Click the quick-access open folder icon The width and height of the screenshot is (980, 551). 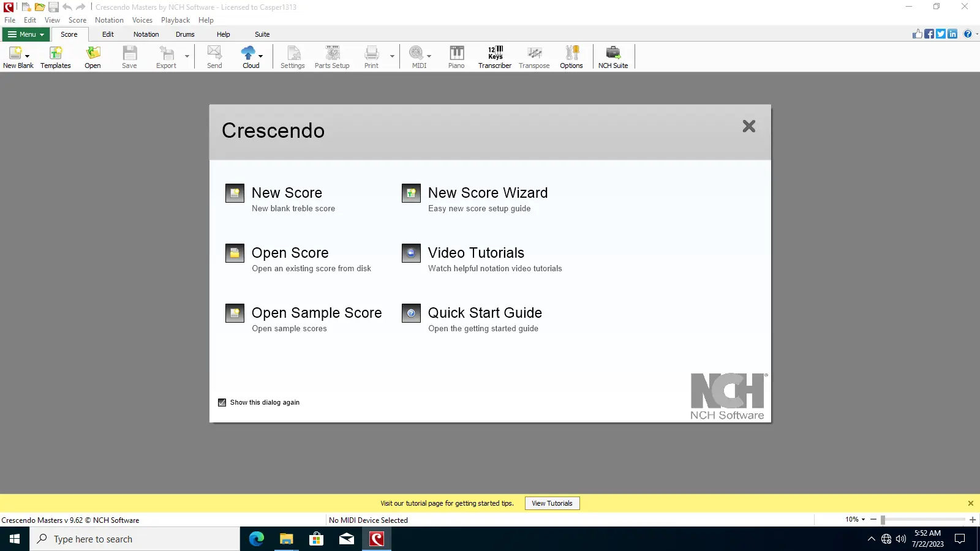click(x=39, y=7)
